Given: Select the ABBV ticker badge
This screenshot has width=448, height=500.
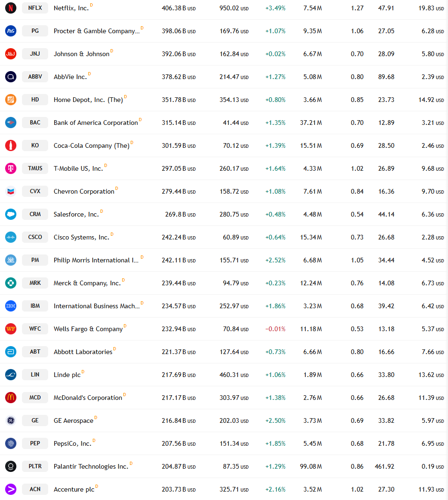Looking at the screenshot, I should tap(35, 77).
